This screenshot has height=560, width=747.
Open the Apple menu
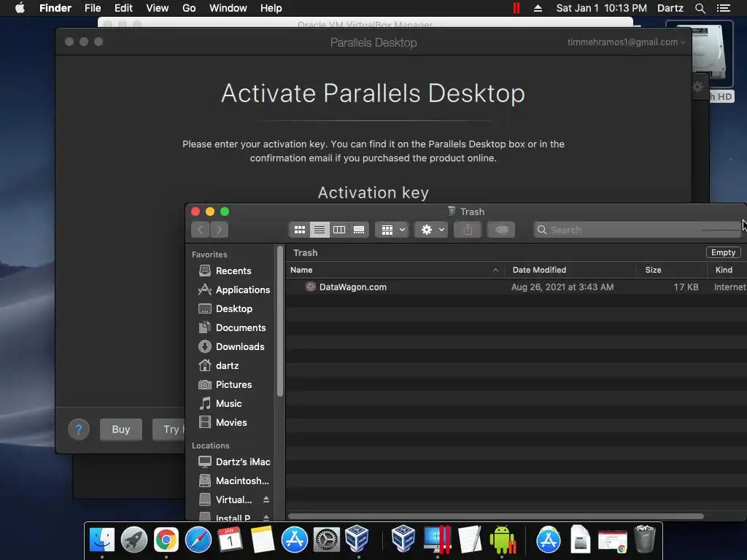click(x=20, y=8)
